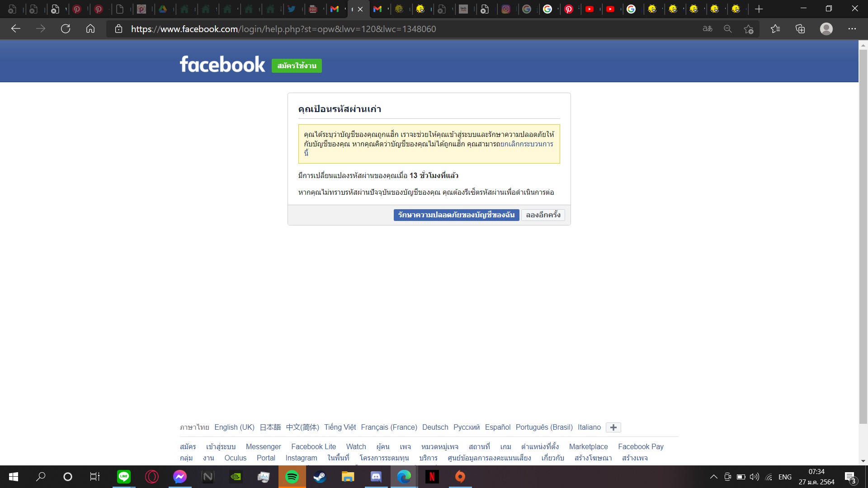This screenshot has height=488, width=868.
Task: Open Discord from taskbar
Action: pyautogui.click(x=376, y=477)
